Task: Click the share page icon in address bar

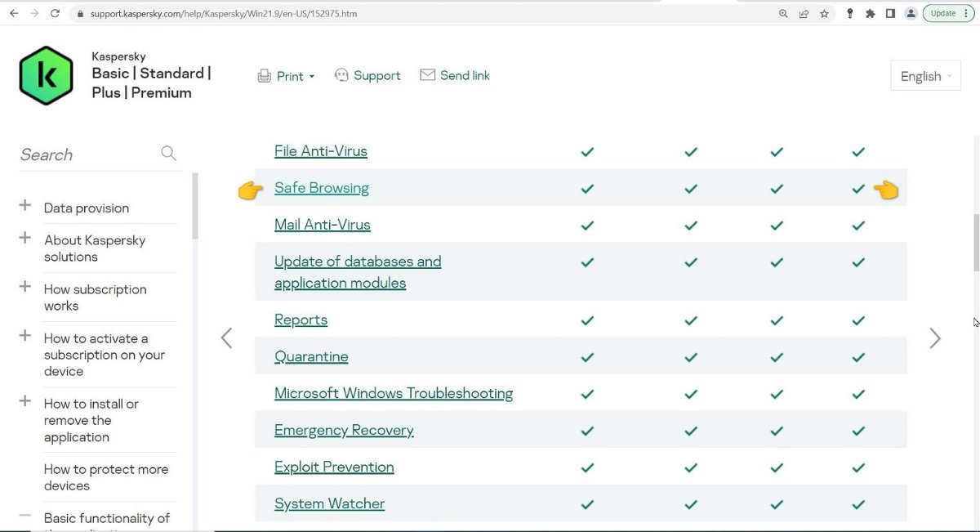Action: pos(804,13)
